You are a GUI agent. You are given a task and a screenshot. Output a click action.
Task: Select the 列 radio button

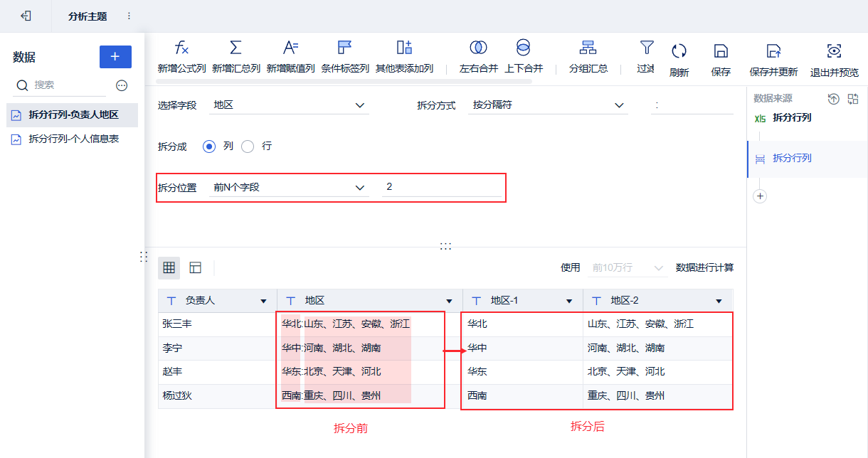(x=209, y=147)
